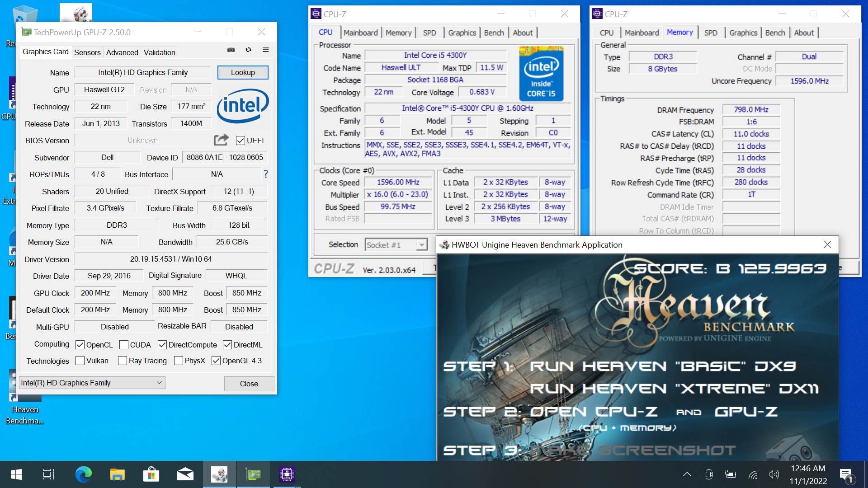Viewport: 868px width, 488px height.
Task: Toggle the DirectCompute checkbox
Action: tap(162, 345)
